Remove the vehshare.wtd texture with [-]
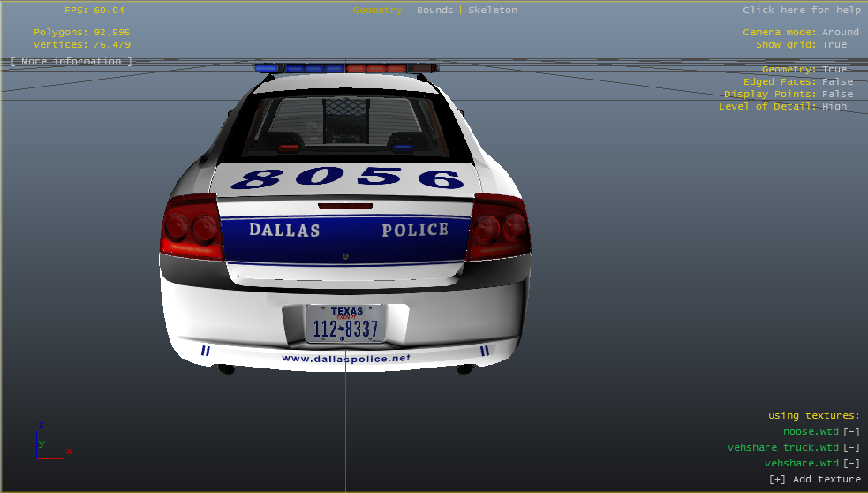Image resolution: width=868 pixels, height=493 pixels. (851, 463)
